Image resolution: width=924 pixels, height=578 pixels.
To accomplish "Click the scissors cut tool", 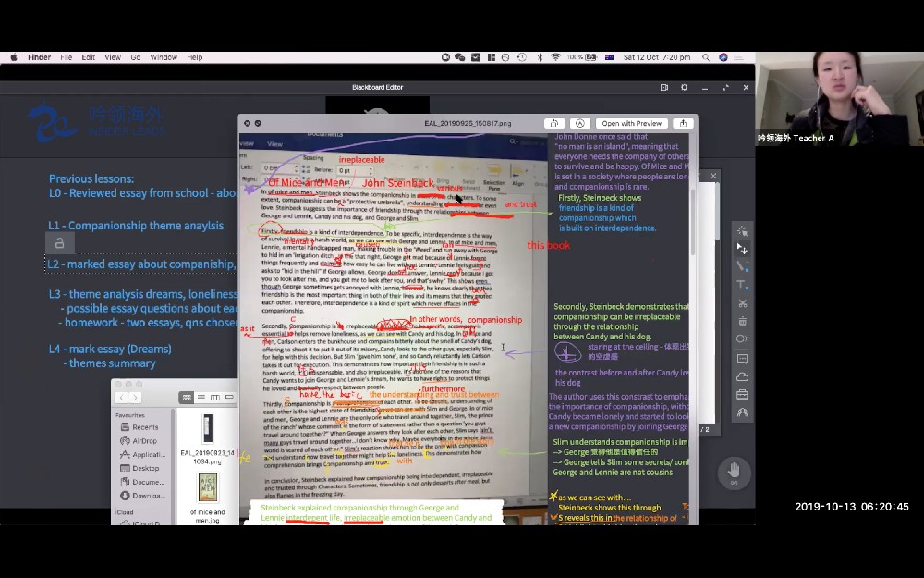I will tap(742, 303).
